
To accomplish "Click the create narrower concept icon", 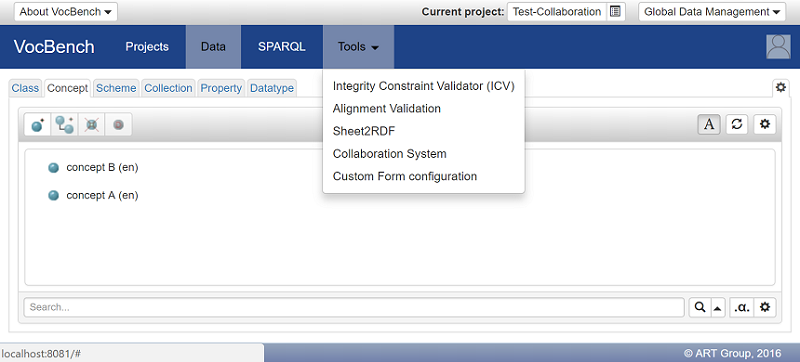I will pos(64,124).
